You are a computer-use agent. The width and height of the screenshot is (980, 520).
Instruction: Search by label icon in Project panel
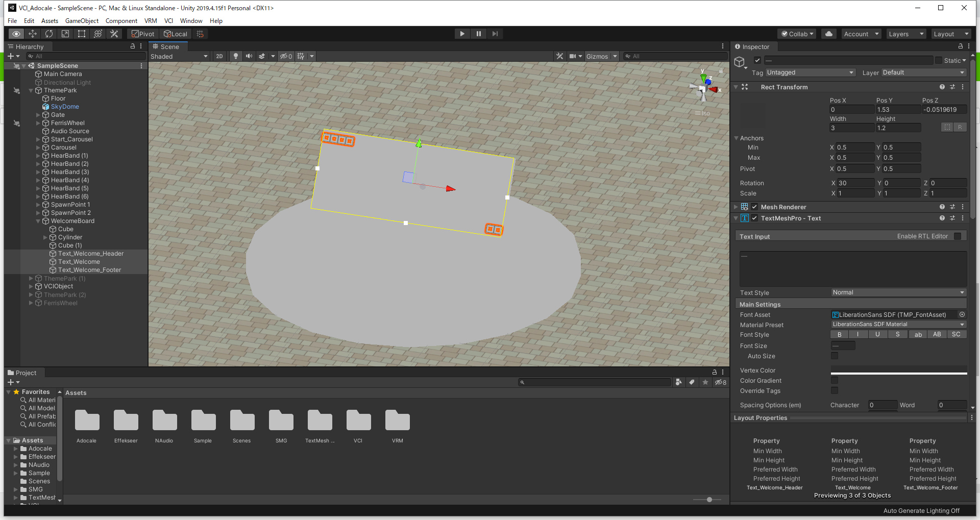point(692,382)
